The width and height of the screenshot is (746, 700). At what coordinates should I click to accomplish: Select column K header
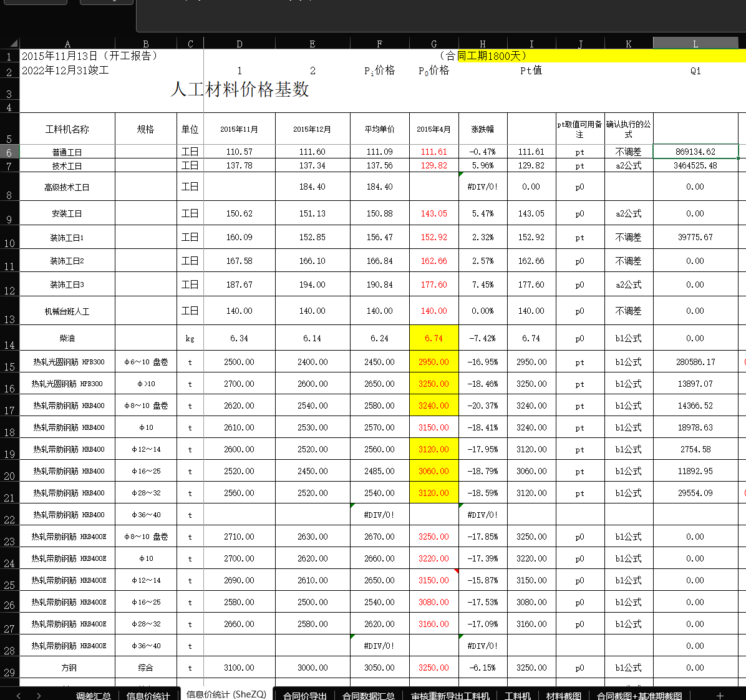pos(629,43)
